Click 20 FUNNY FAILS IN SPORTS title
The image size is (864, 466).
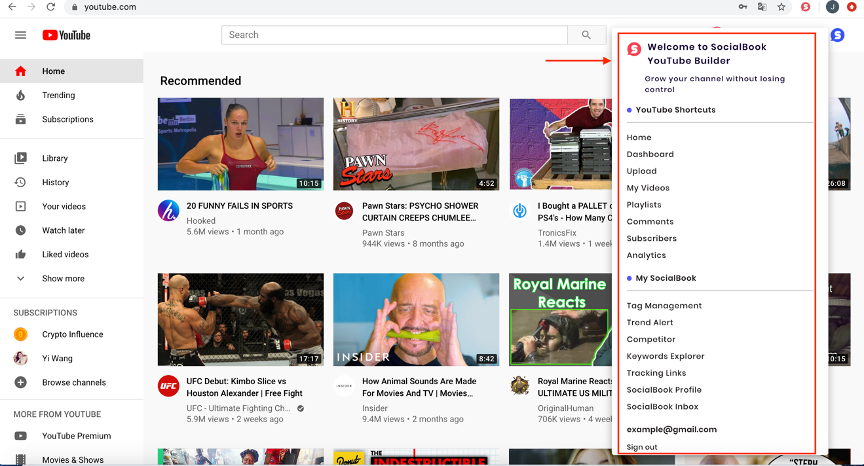(240, 206)
